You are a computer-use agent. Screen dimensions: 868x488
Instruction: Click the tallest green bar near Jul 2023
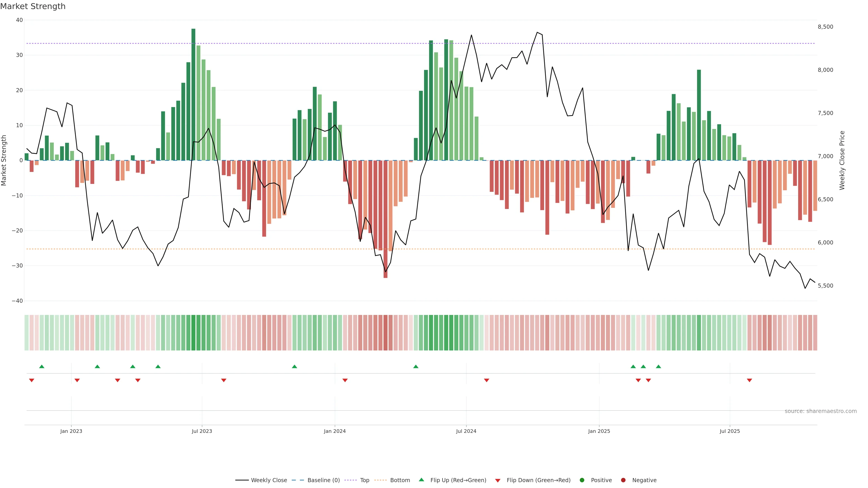193,94
